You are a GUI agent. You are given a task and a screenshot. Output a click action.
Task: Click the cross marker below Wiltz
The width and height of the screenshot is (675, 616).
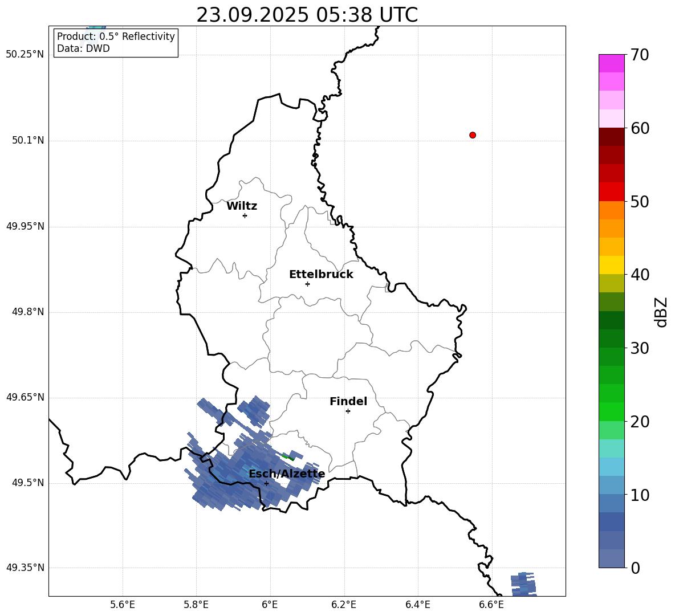(245, 215)
